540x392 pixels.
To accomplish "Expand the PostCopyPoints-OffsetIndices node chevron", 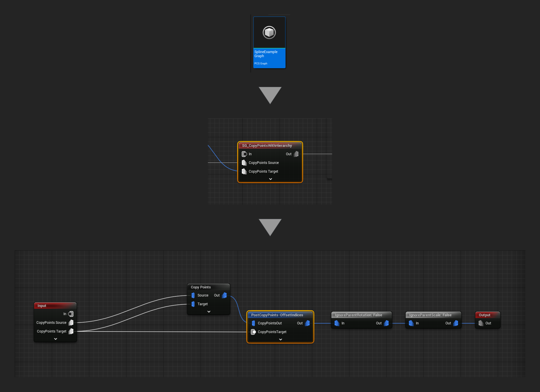I will [280, 339].
